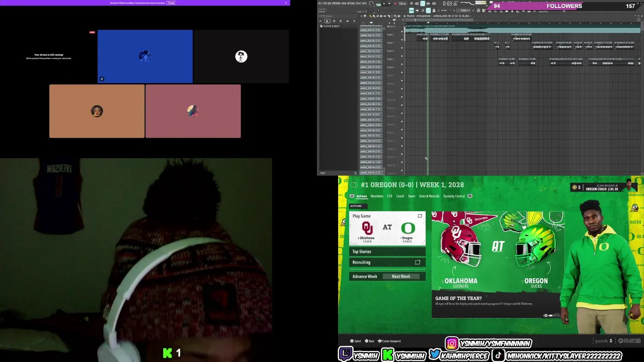
Task: Click the Instagram logo in overlay
Action: pos(452,343)
